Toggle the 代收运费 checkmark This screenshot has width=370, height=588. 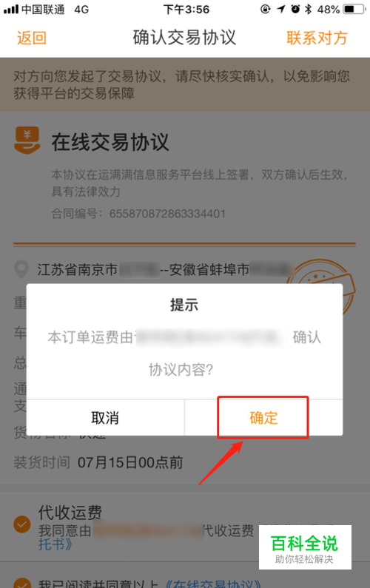22,524
